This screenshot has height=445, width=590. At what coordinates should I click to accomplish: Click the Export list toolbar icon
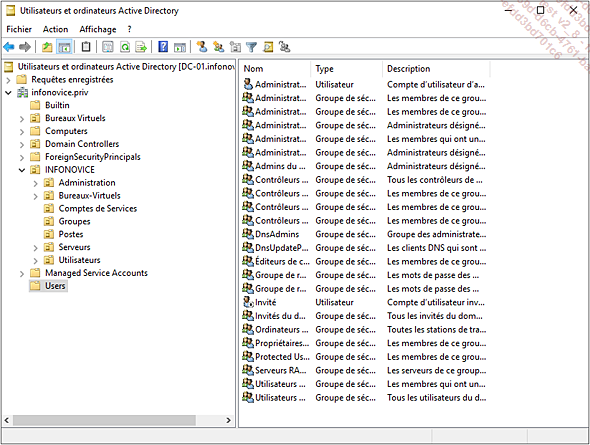[x=141, y=47]
